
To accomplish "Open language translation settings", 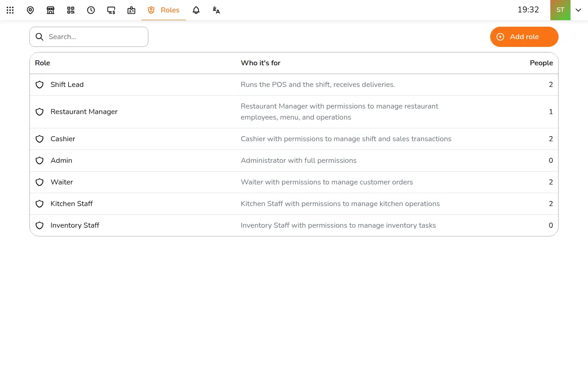I will [x=216, y=10].
